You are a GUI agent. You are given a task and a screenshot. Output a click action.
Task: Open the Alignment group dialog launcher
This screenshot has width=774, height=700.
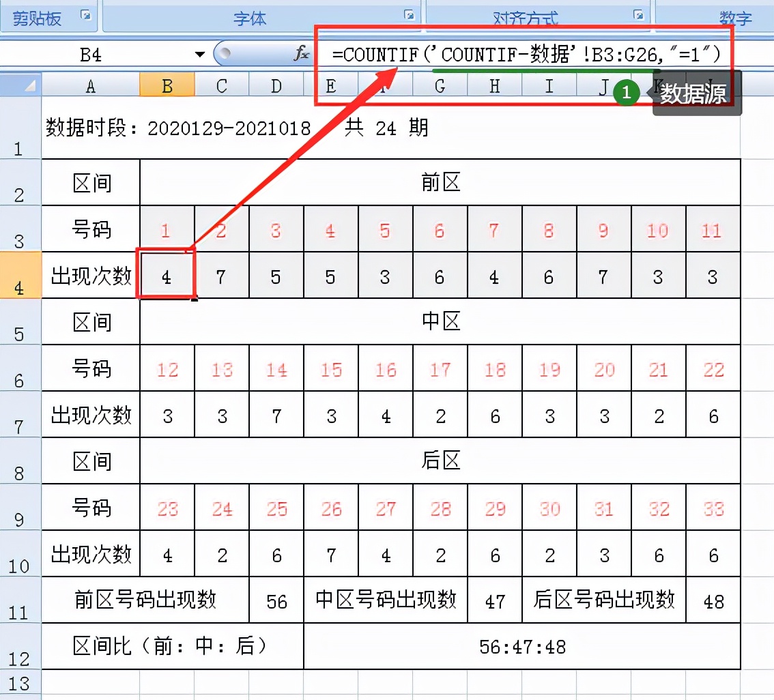click(639, 15)
